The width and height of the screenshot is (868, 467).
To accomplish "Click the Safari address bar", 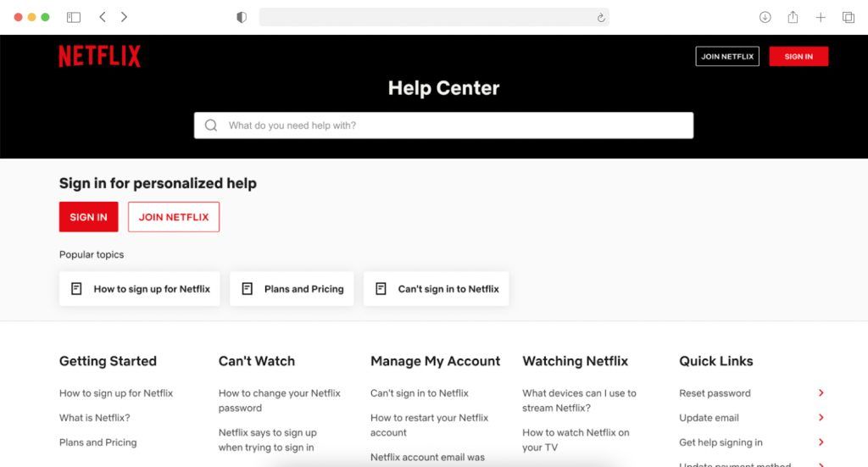I will point(434,17).
